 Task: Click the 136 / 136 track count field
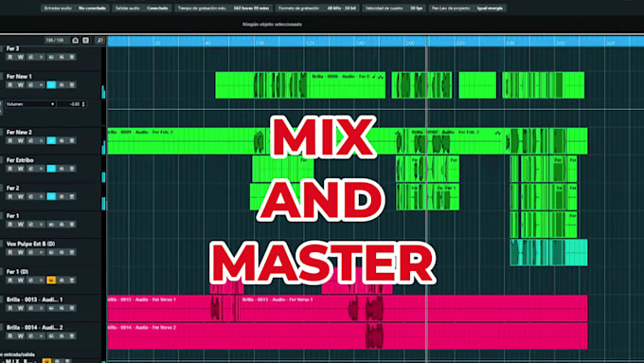[x=56, y=41]
